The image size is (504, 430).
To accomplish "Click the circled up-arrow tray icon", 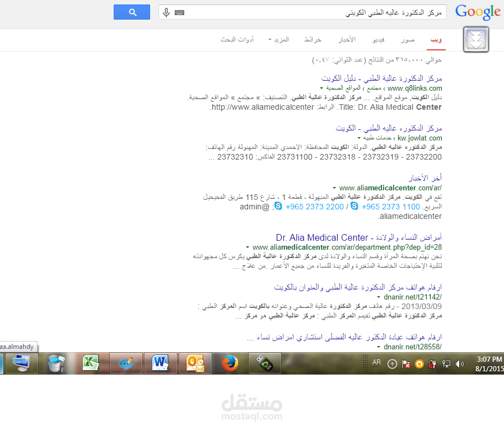I will (392, 364).
